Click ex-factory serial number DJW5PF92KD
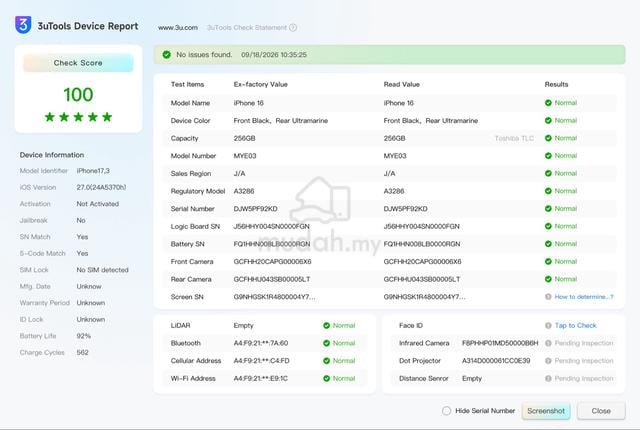The image size is (640, 430). point(256,209)
